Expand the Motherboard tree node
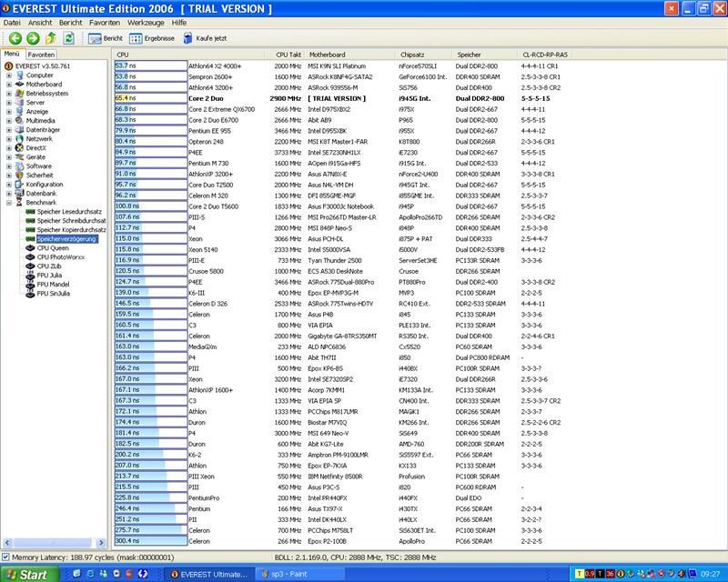 tap(9, 85)
